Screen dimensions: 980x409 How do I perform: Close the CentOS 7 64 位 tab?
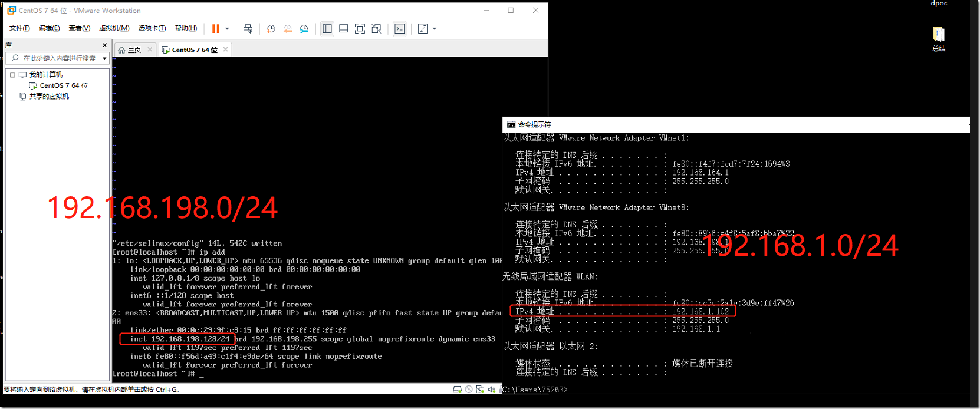point(225,50)
